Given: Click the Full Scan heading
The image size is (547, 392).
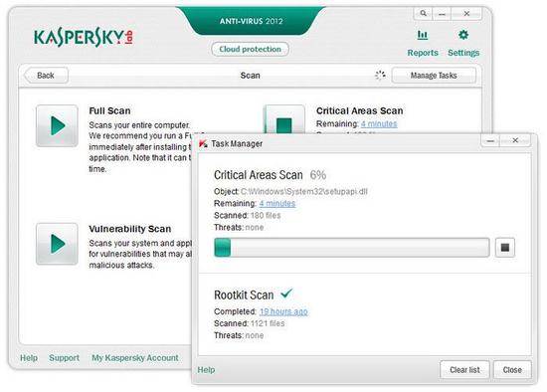Looking at the screenshot, I should pos(109,111).
